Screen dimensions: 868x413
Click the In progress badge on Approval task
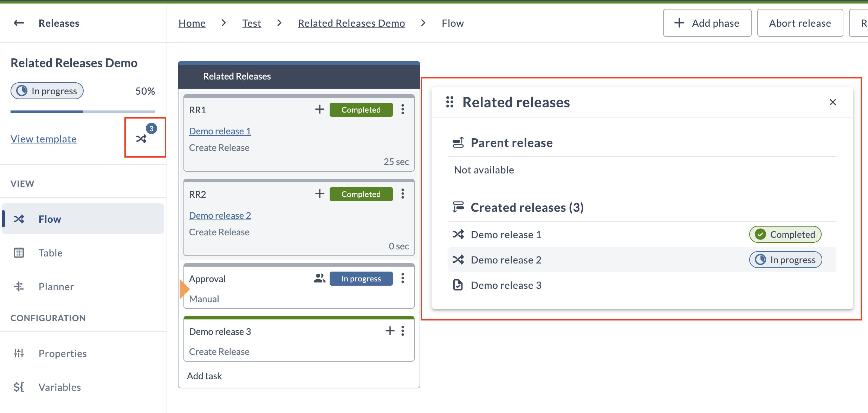(x=361, y=278)
